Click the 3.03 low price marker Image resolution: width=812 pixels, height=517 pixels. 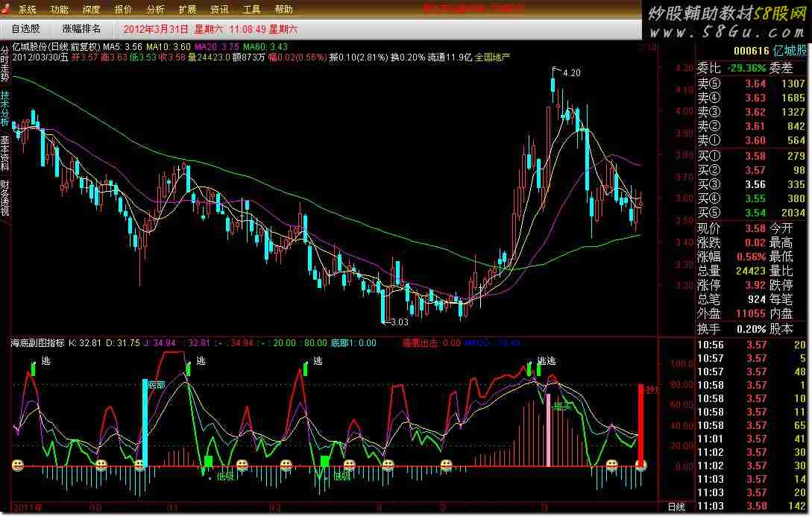[400, 322]
